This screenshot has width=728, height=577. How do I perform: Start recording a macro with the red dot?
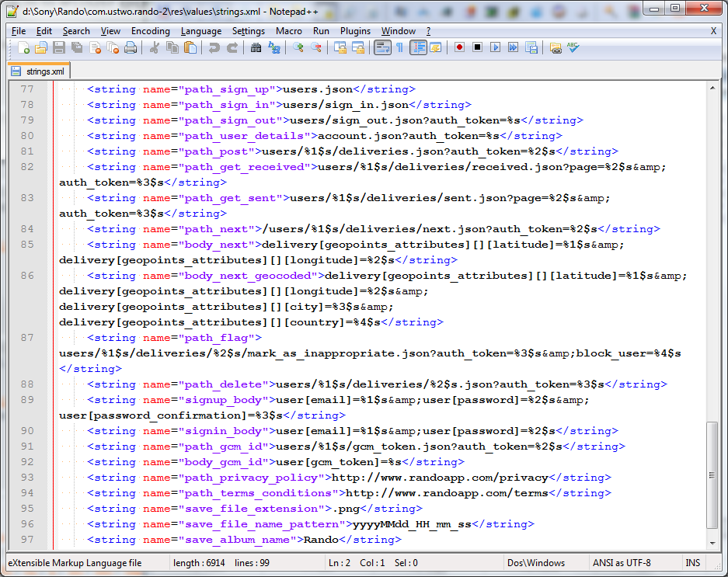(x=460, y=47)
